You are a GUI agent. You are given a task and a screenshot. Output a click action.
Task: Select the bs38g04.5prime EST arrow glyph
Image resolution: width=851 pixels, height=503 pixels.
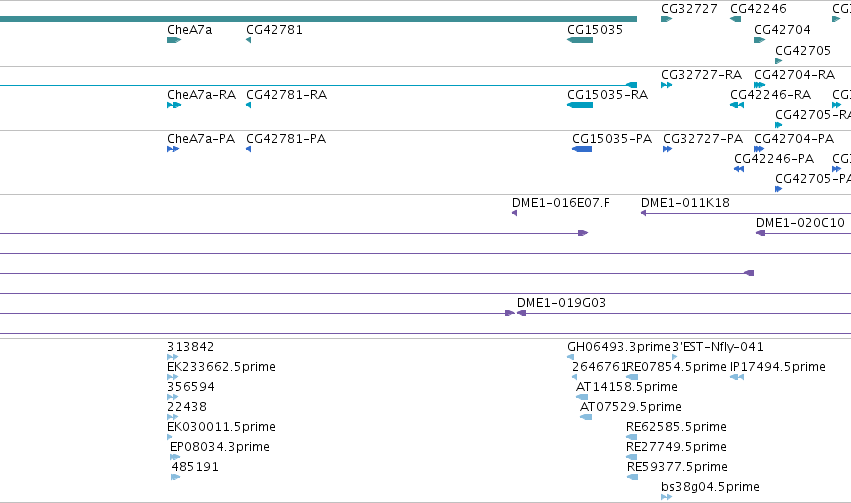[x=666, y=497]
